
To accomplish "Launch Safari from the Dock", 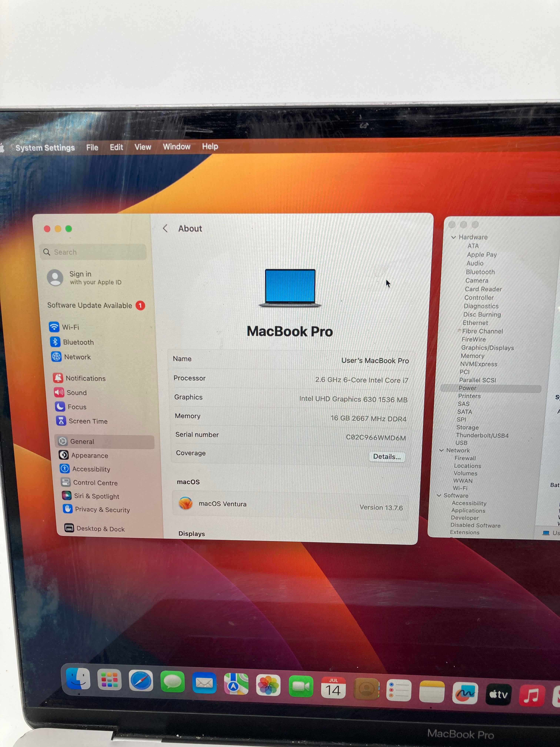I will [x=141, y=681].
